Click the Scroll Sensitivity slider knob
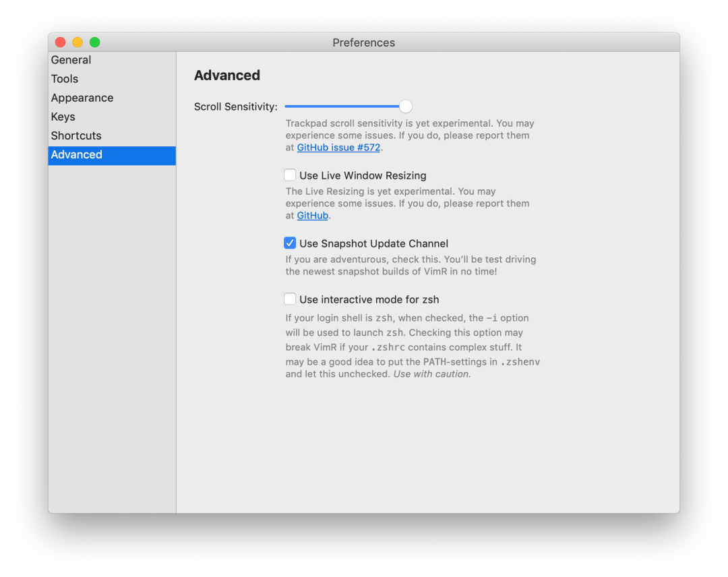Image resolution: width=728 pixels, height=577 pixels. tap(405, 107)
